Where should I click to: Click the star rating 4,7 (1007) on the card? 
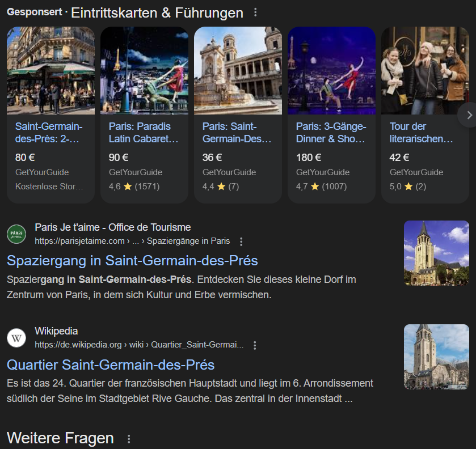pos(322,187)
